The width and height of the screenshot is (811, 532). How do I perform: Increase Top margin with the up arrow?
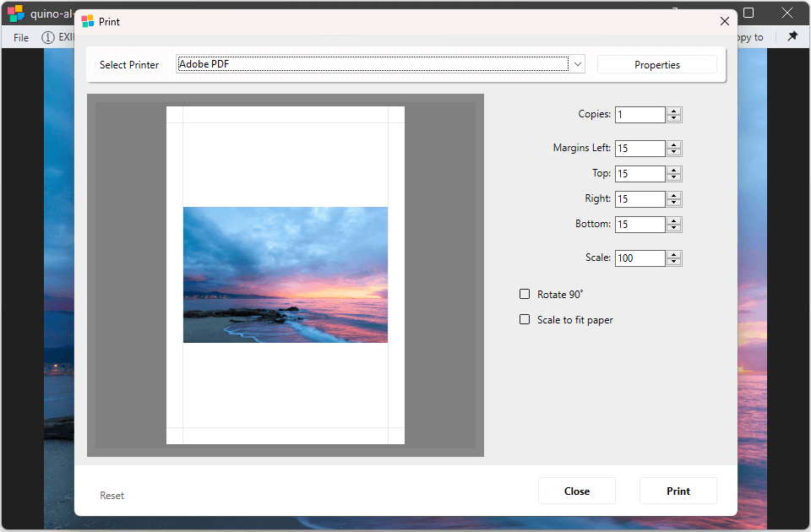tap(673, 171)
